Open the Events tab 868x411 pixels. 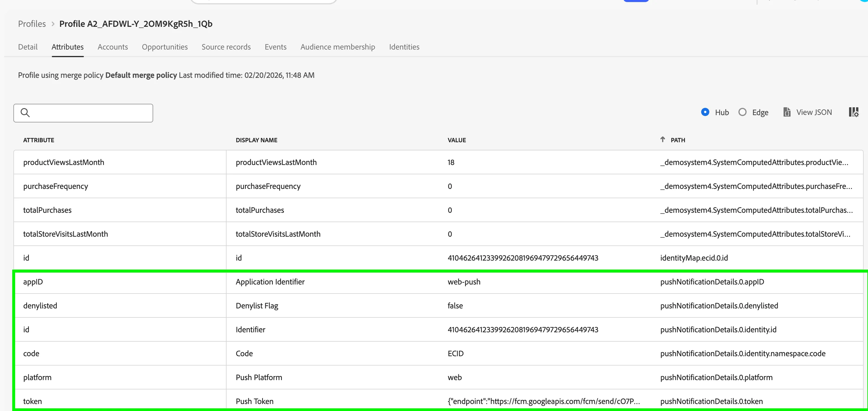click(x=276, y=47)
